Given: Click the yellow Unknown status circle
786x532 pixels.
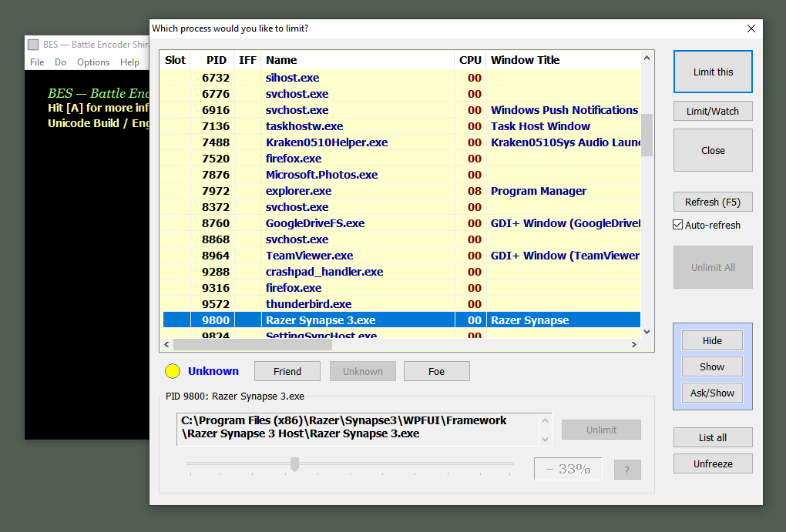Looking at the screenshot, I should click(x=173, y=370).
